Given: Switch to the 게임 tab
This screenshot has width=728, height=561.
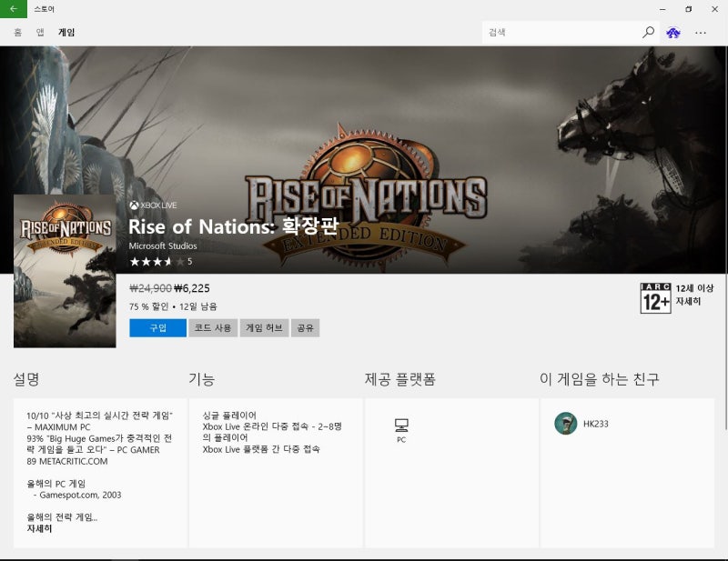Looking at the screenshot, I should click(66, 32).
